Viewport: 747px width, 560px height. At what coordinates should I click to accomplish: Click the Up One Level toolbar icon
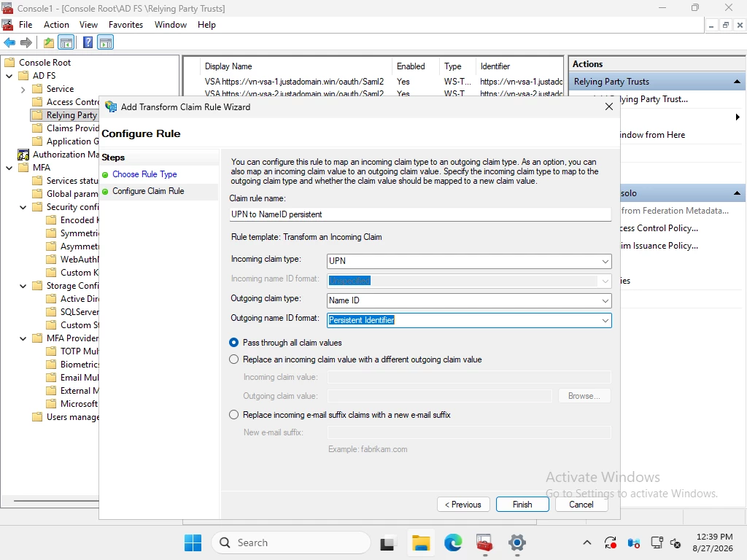(x=49, y=43)
